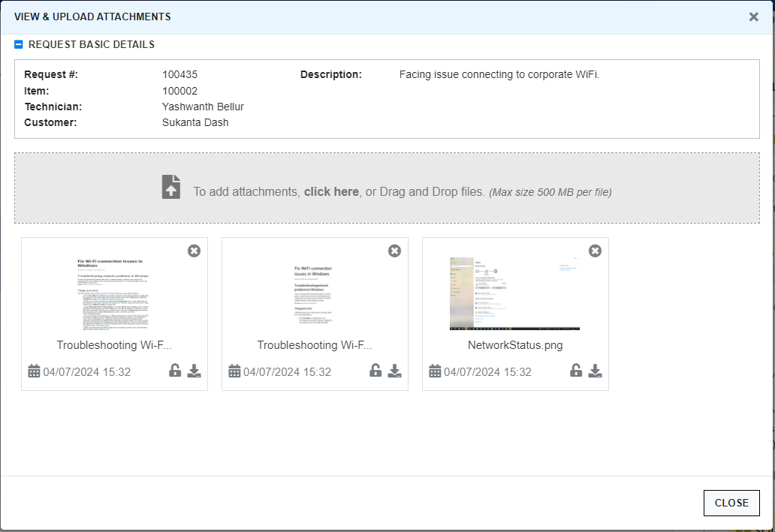Click the 'click here' upload link
This screenshot has width=775, height=532.
(331, 191)
